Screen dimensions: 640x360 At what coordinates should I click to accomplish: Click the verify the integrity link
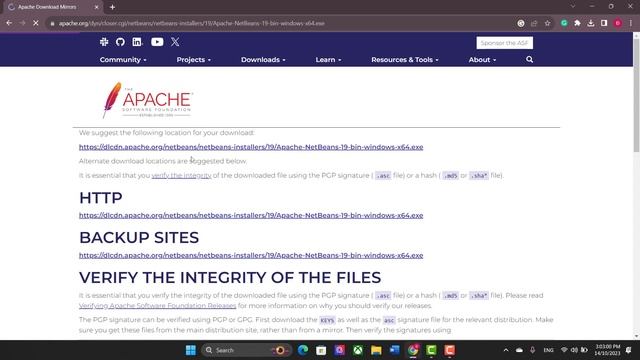[181, 176]
